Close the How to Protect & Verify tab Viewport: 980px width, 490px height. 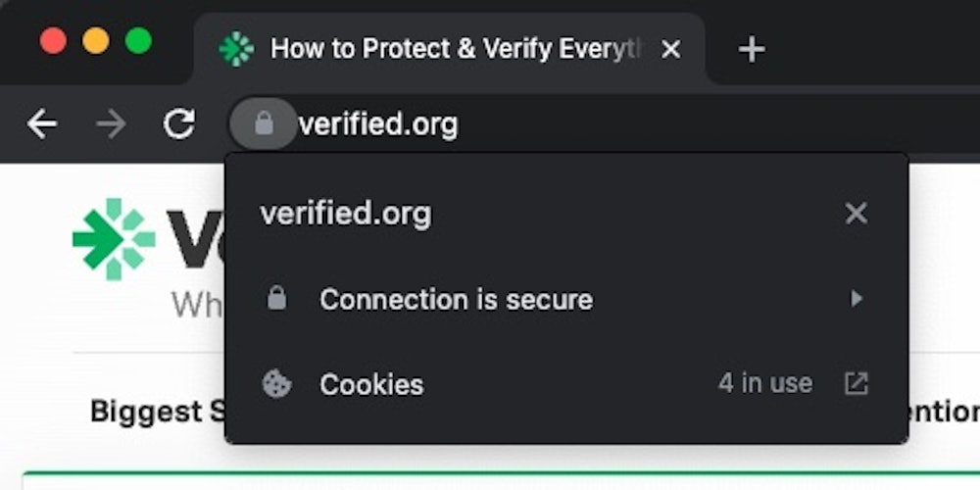tap(671, 49)
